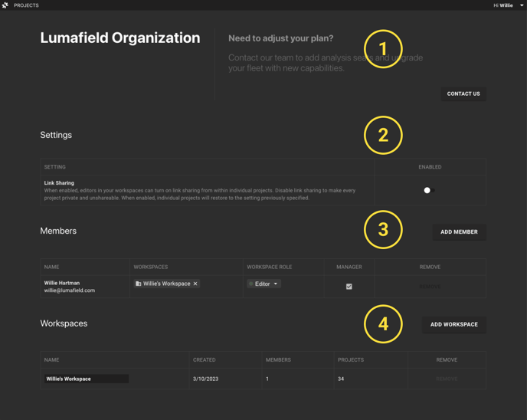Click yellow circled number 4 marker
The height and width of the screenshot is (420, 527).
(383, 324)
